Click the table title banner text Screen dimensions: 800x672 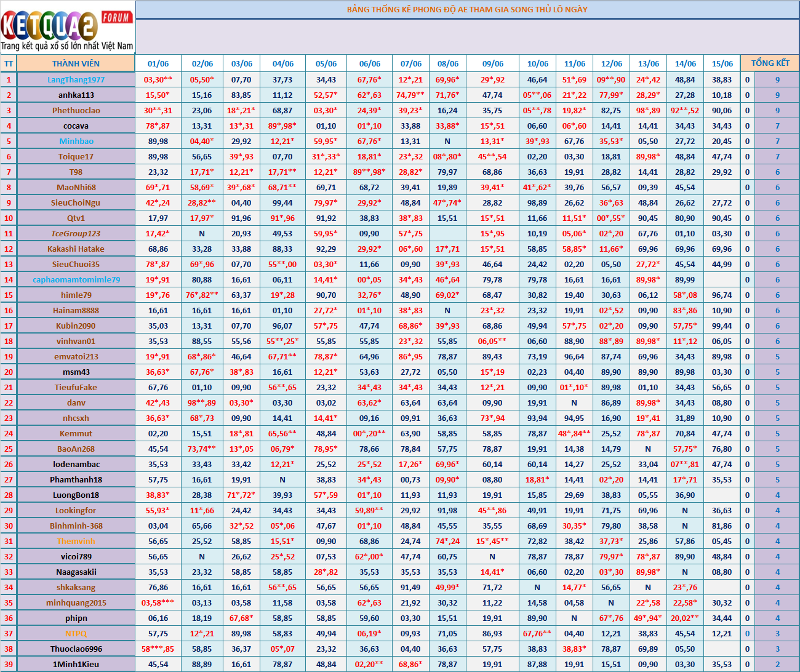(x=466, y=9)
